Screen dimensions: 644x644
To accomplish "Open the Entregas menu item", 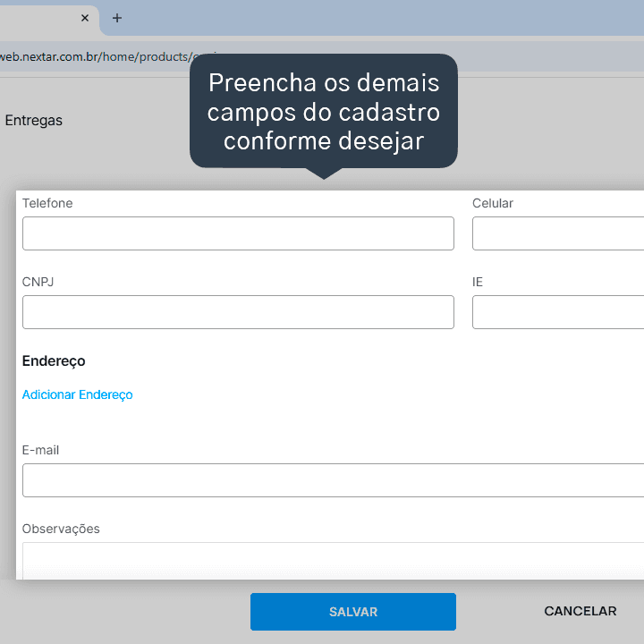I will coord(34,121).
